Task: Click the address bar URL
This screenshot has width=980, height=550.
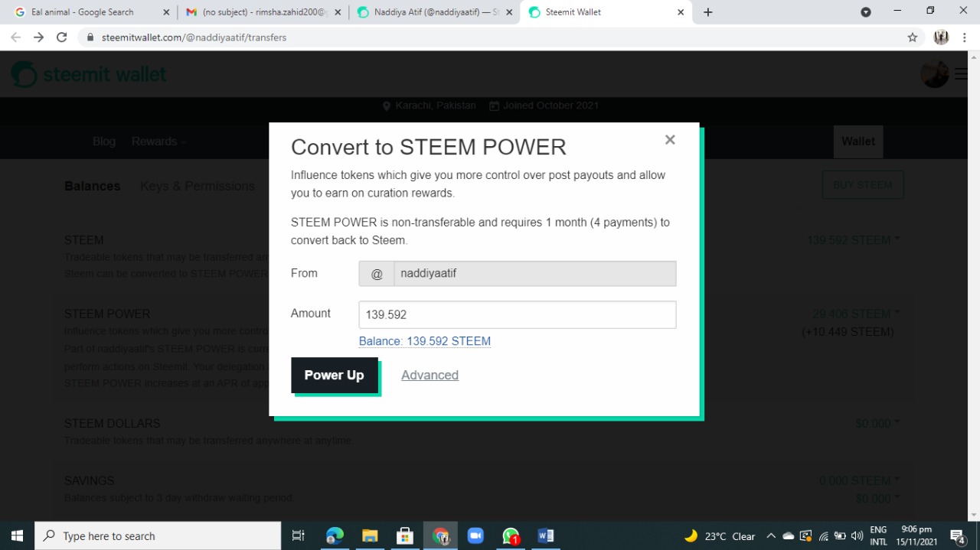Action: pos(194,37)
